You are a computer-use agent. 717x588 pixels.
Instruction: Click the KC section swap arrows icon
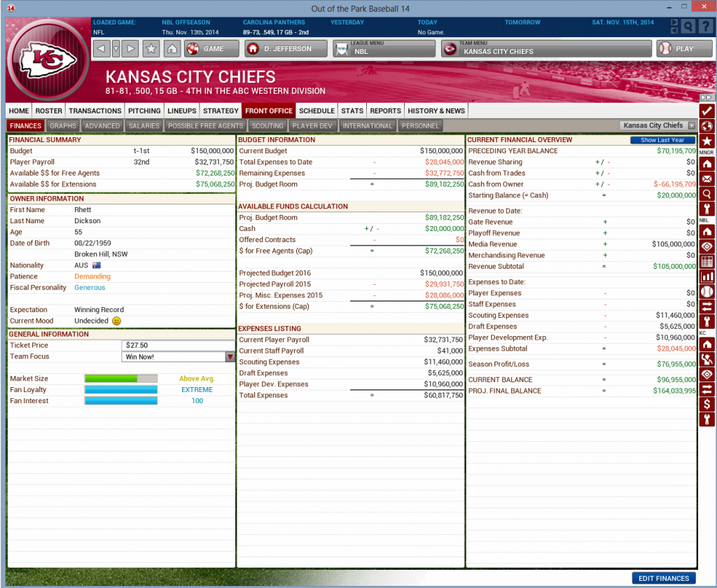706,389
